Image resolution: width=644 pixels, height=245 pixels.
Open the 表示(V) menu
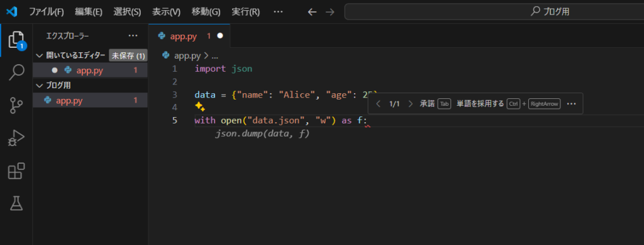(166, 12)
